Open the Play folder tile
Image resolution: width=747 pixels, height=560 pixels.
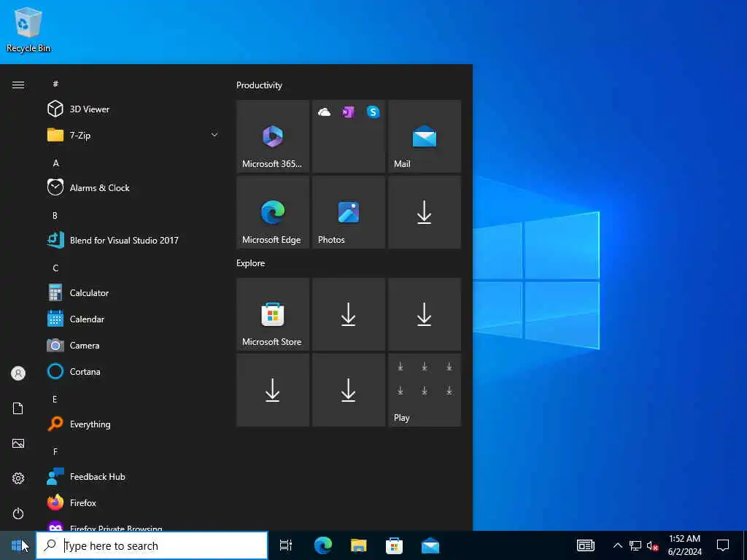tap(425, 390)
